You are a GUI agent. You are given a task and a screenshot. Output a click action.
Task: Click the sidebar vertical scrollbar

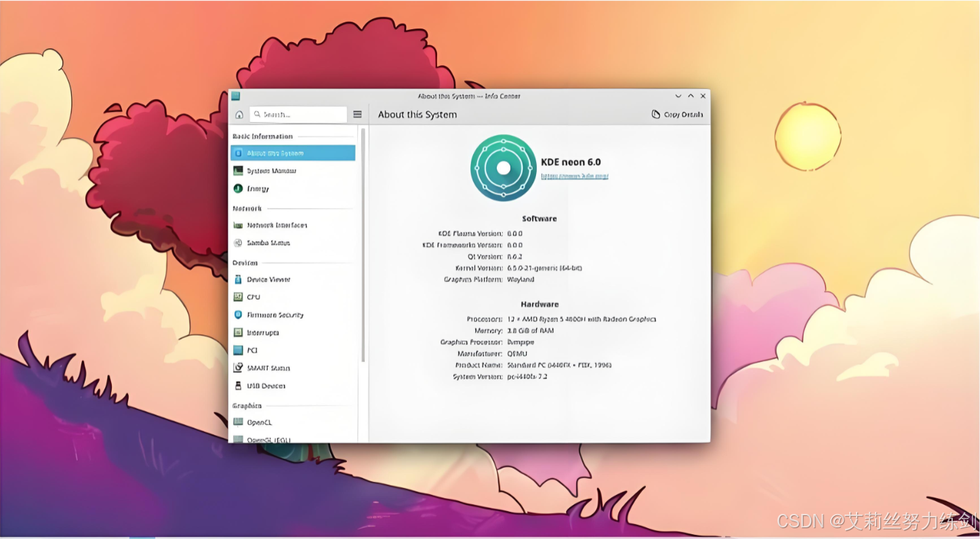(363, 244)
